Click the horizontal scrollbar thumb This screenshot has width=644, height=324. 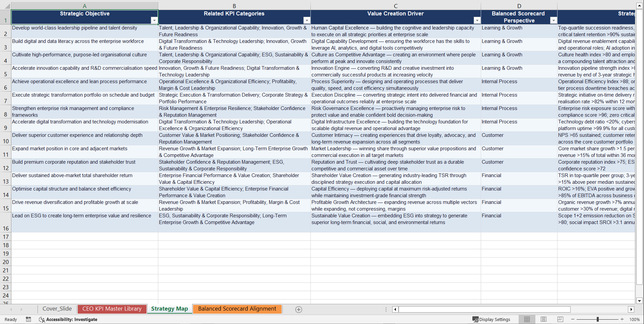(x=484, y=309)
